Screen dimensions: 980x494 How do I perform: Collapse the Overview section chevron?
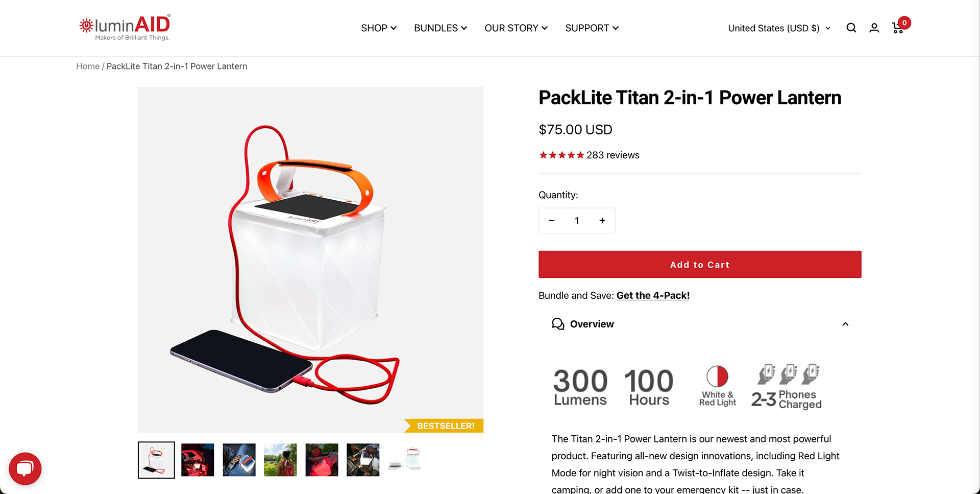point(845,324)
